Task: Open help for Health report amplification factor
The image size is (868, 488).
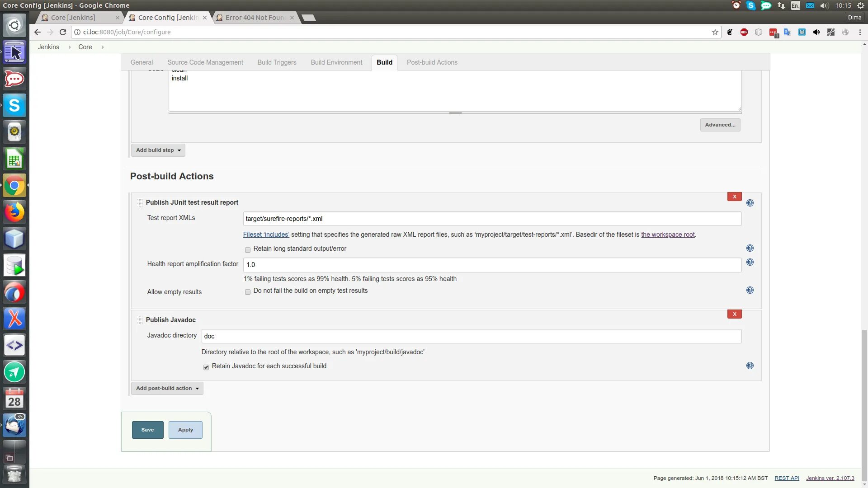Action: coord(750,263)
